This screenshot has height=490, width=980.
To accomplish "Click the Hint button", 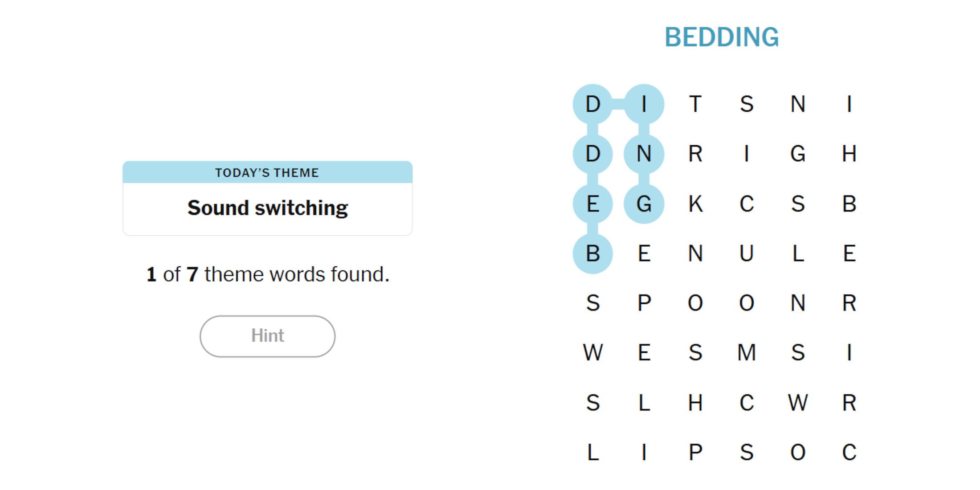I will tap(267, 336).
